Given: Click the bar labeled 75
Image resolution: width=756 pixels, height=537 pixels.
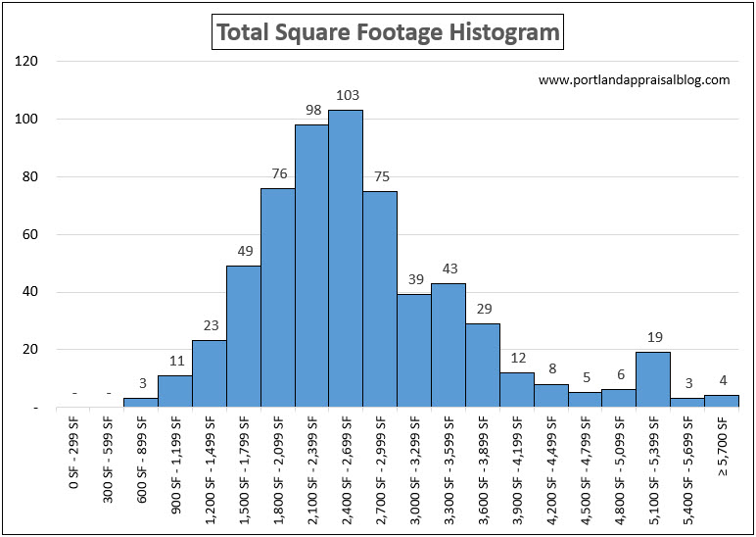Looking at the screenshot, I should point(380,299).
